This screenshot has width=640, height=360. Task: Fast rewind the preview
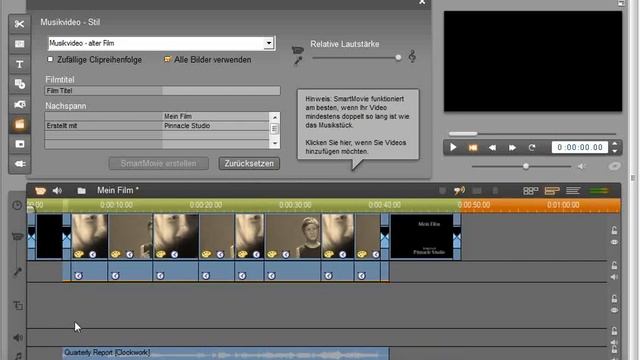(492, 147)
